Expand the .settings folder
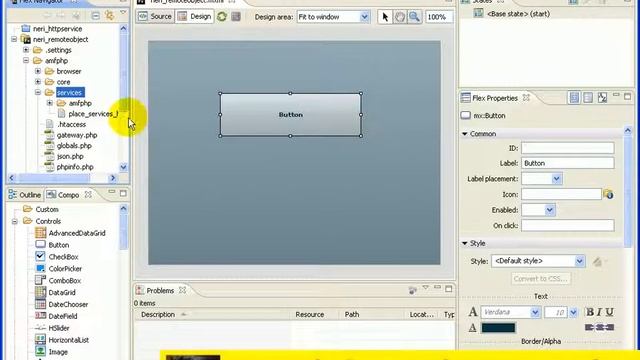The height and width of the screenshot is (360, 640). (26, 50)
